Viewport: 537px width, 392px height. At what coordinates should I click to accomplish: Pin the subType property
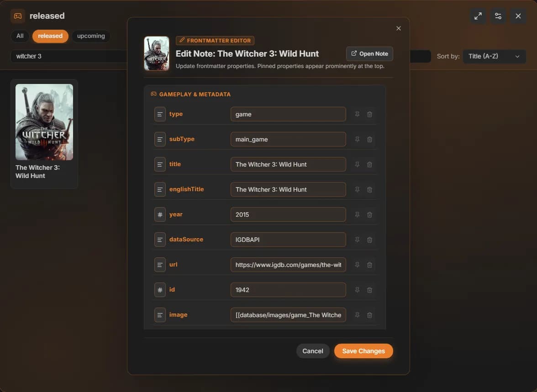click(x=357, y=139)
